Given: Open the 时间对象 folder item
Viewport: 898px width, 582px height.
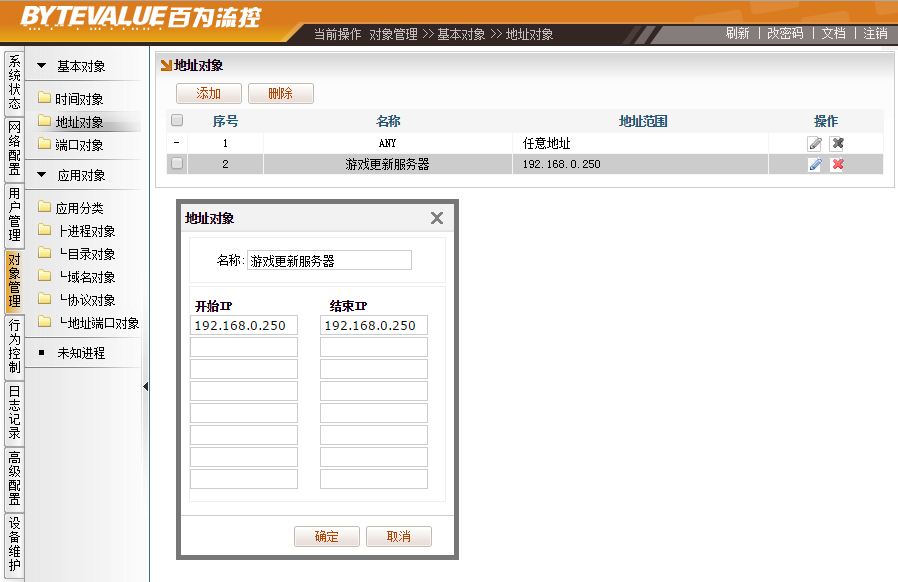Looking at the screenshot, I should pyautogui.click(x=79, y=99).
